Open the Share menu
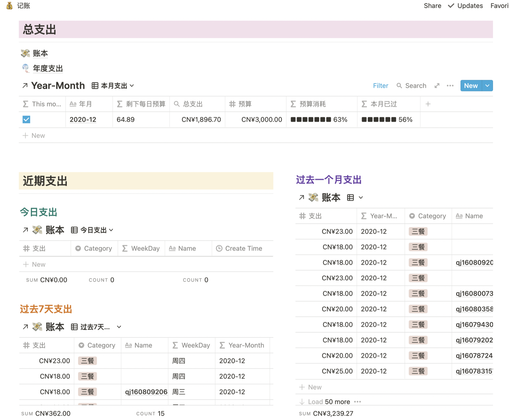Screen dimensions: 509x420 (432, 6)
